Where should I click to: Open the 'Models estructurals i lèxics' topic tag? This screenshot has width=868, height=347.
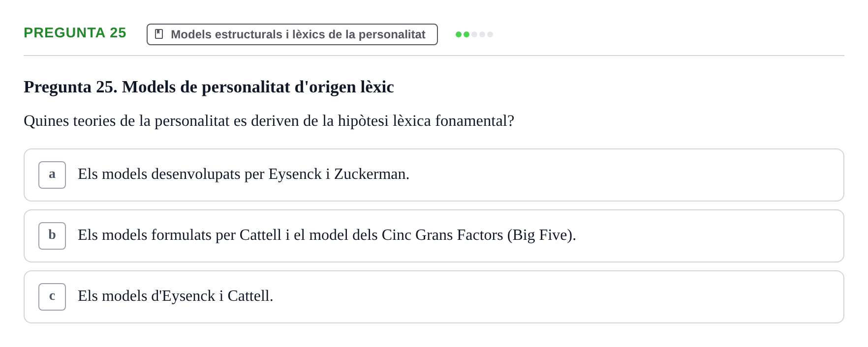click(x=292, y=34)
